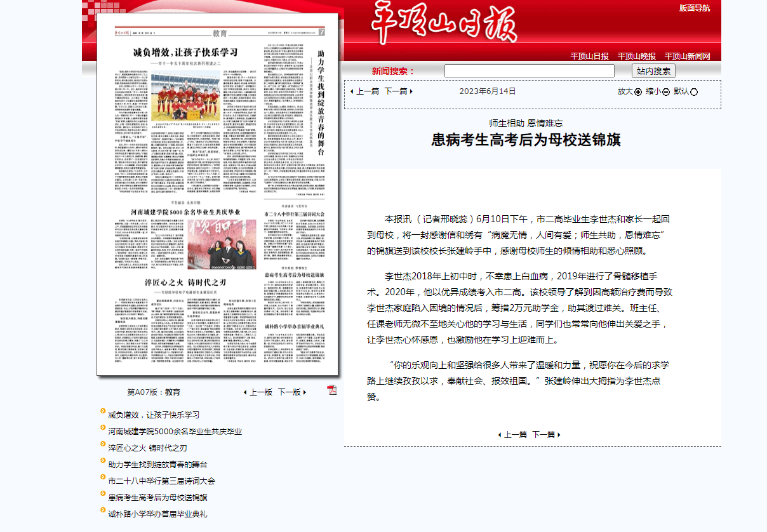Click the 站内搜索 search button
Screen dimensions: 767x532
point(653,71)
